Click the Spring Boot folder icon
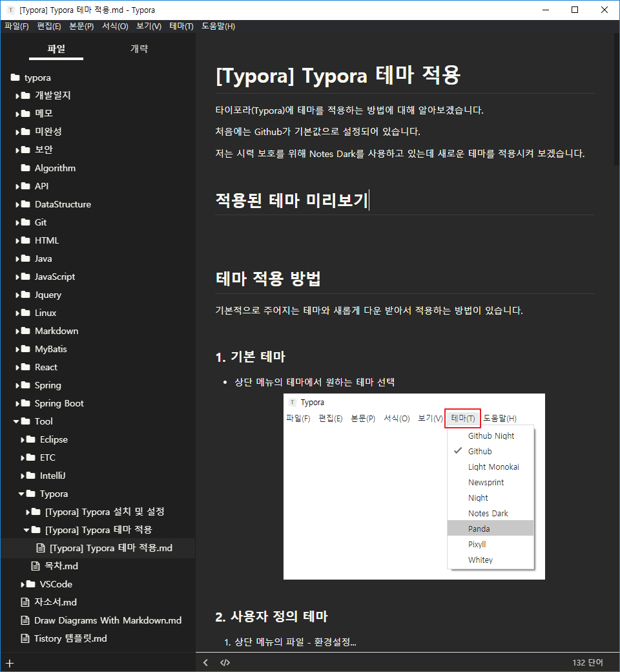Screen dimensions: 620x672 [x=26, y=403]
